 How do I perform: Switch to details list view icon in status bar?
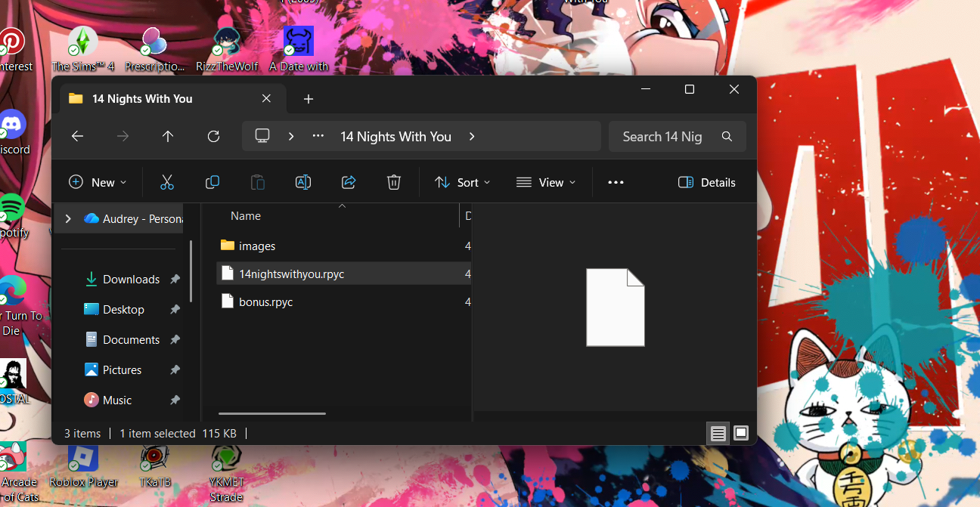pyautogui.click(x=718, y=433)
